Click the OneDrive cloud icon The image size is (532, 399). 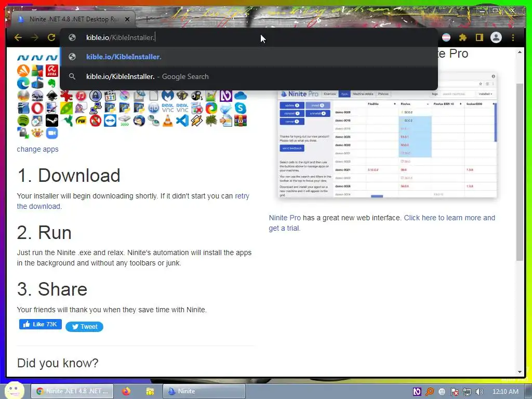pyautogui.click(x=240, y=96)
